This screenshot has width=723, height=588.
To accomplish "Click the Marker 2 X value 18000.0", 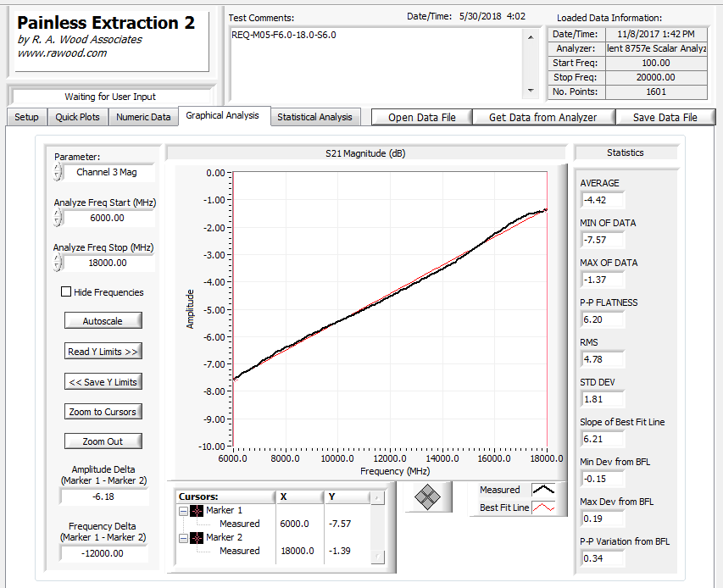I will [298, 551].
